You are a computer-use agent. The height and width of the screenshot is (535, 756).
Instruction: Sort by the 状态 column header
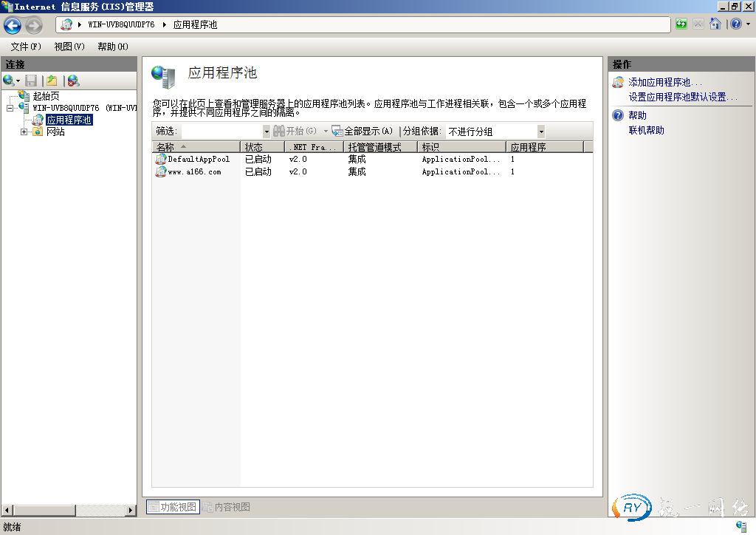261,147
